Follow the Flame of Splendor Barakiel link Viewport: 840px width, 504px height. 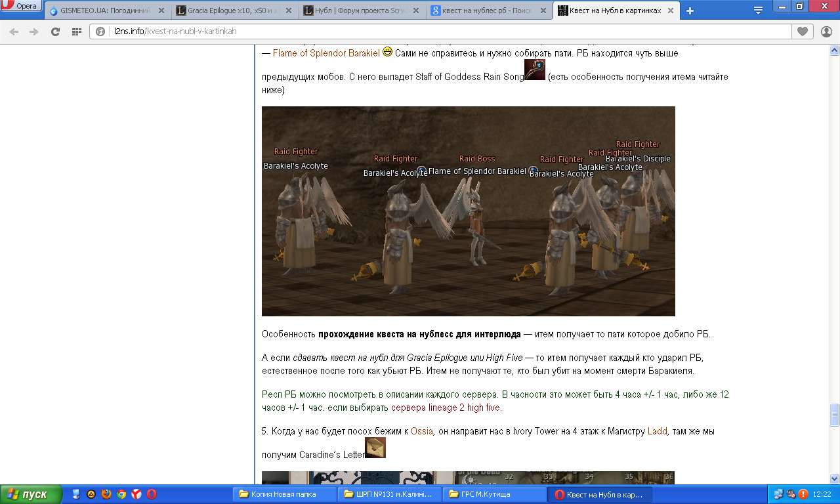326,53
